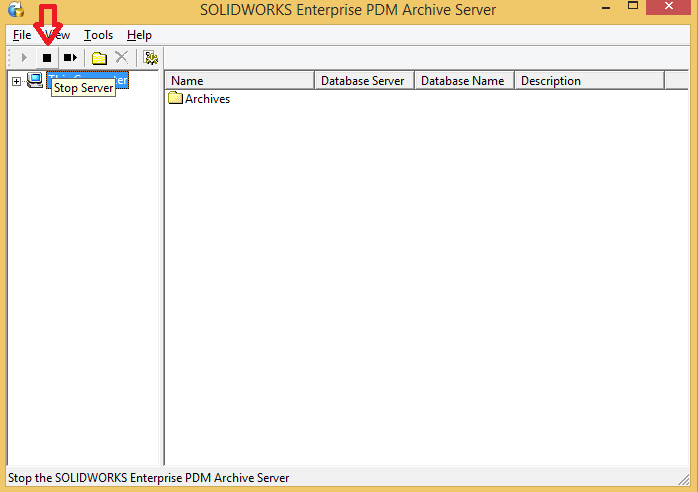Click the yellow new archive folder icon
698x492 pixels.
pos(99,58)
